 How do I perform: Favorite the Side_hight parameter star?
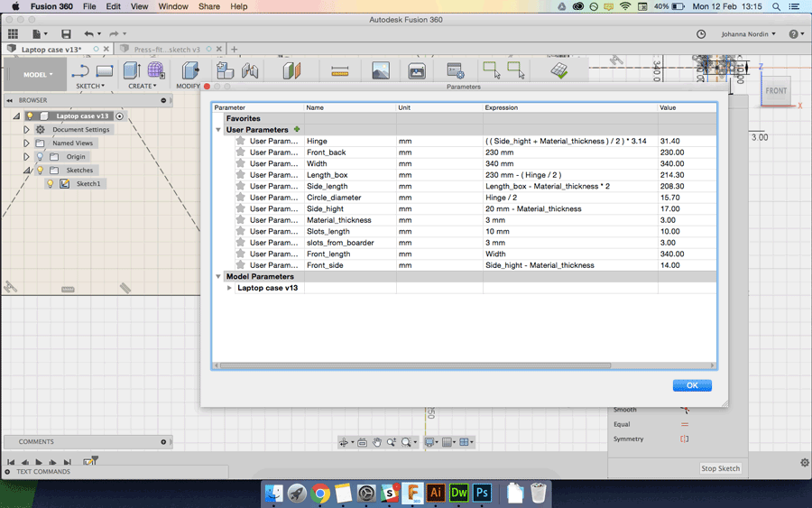click(x=240, y=208)
